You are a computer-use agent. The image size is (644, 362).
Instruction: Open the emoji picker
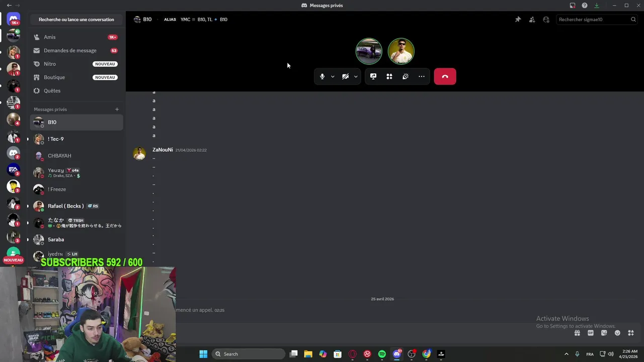pyautogui.click(x=617, y=333)
